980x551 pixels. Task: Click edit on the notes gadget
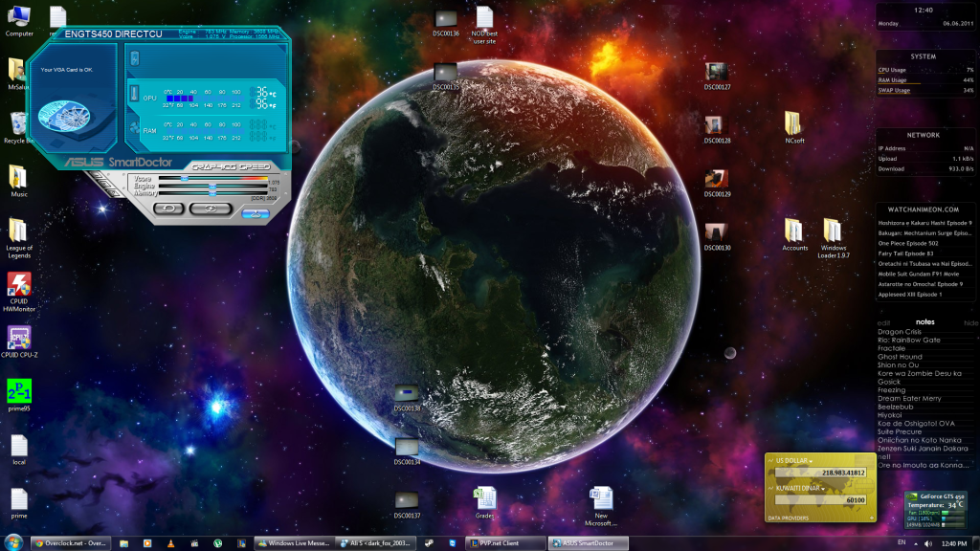(x=883, y=323)
